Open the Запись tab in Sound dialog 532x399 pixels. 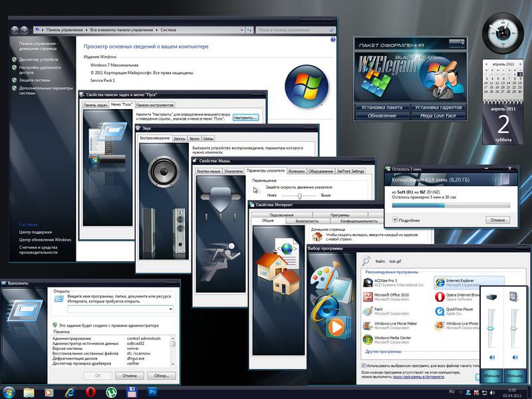click(x=179, y=138)
